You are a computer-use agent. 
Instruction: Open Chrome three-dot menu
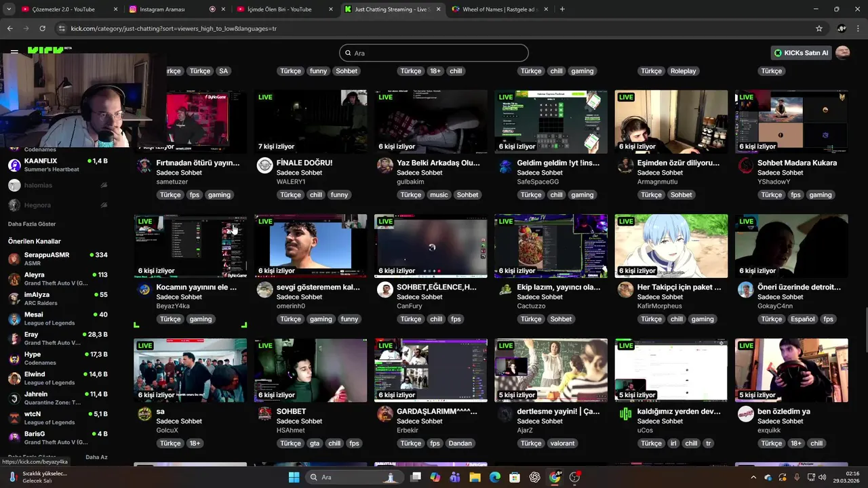[x=858, y=28]
